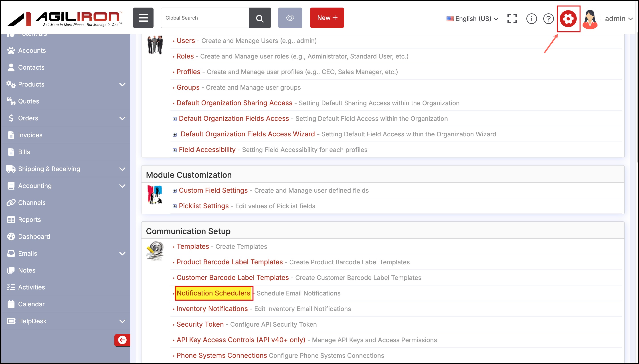Click the question mark help icon

(548, 19)
